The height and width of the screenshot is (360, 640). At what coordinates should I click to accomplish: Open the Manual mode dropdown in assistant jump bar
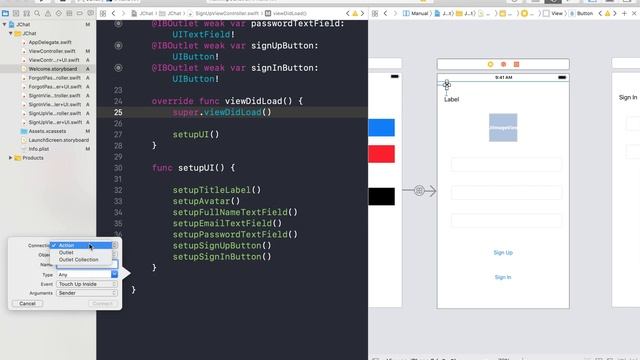[416, 13]
